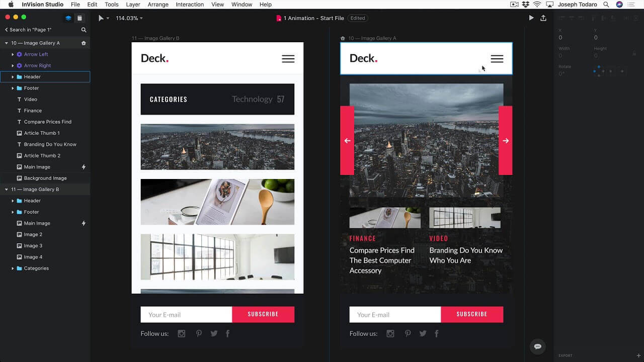Open Siri from the menu bar
Image resolution: width=644 pixels, height=362 pixels.
619,5
